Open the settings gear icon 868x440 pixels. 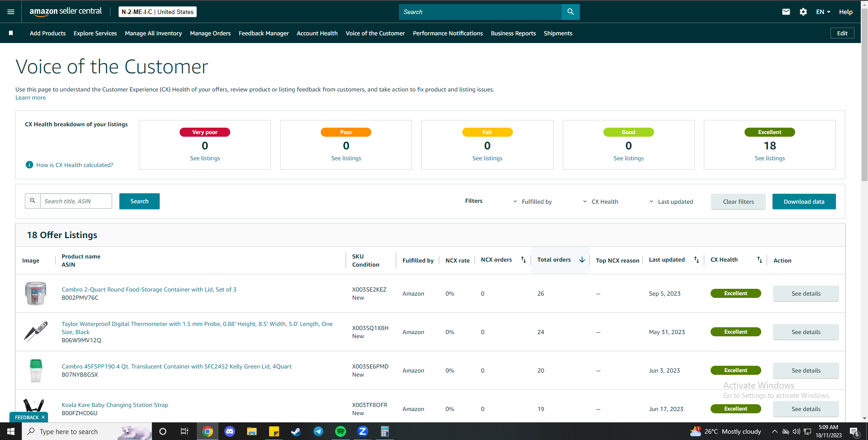(x=803, y=12)
